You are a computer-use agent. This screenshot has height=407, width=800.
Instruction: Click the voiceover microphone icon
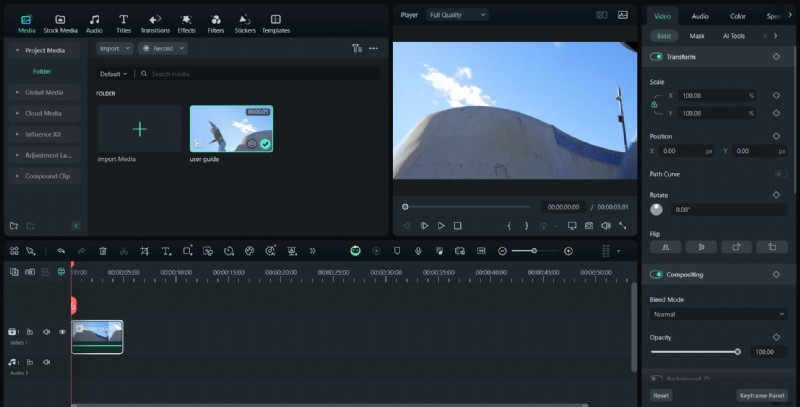[x=418, y=251]
